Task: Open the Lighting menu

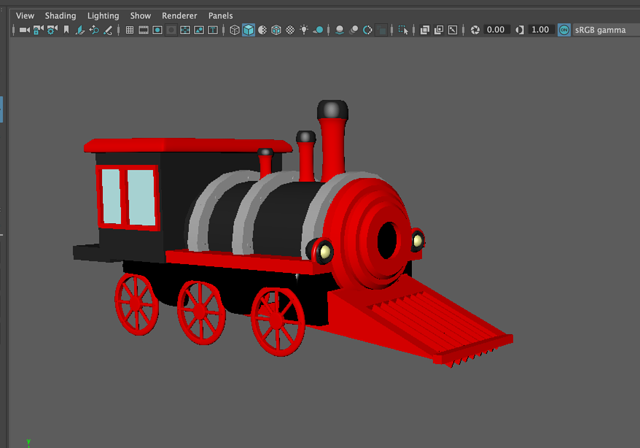Action: pyautogui.click(x=102, y=16)
